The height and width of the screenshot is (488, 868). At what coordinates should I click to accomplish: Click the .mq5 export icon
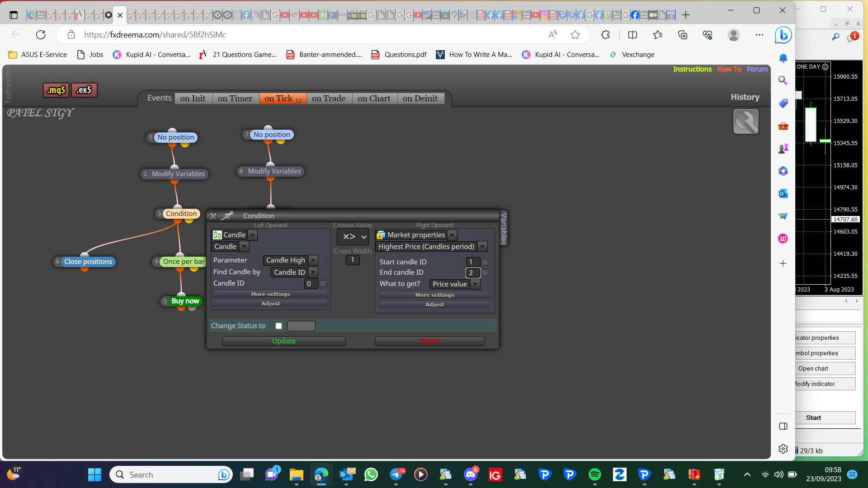(x=57, y=90)
